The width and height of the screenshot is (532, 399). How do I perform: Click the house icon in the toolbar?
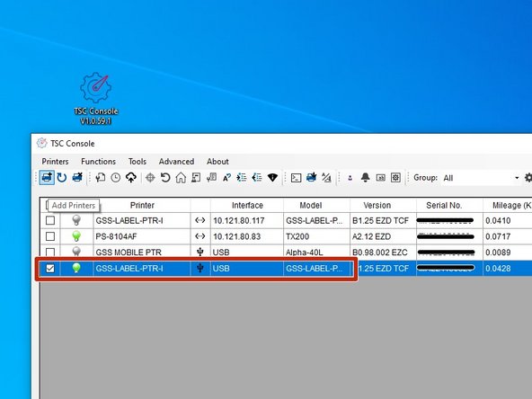(181, 177)
